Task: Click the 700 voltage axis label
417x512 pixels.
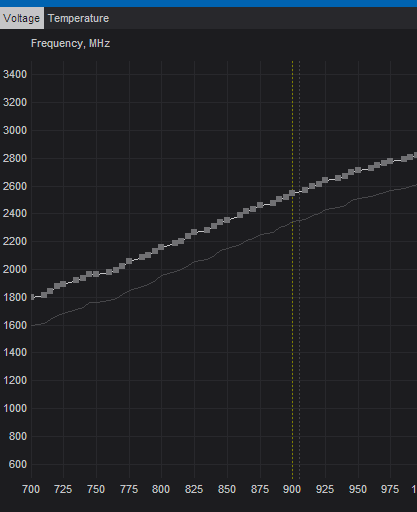Action: [31, 489]
